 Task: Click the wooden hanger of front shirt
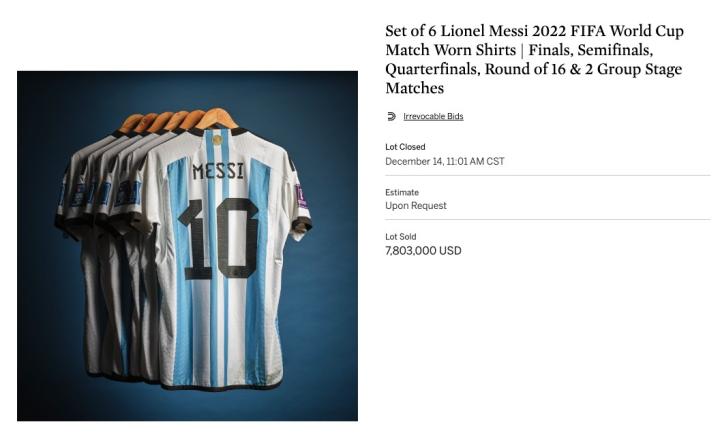216,118
